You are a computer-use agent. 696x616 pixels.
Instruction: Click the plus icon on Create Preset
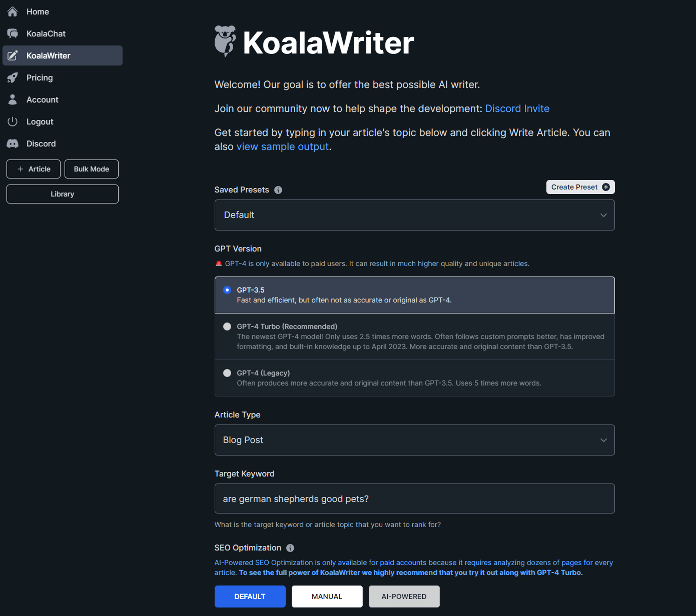click(606, 187)
